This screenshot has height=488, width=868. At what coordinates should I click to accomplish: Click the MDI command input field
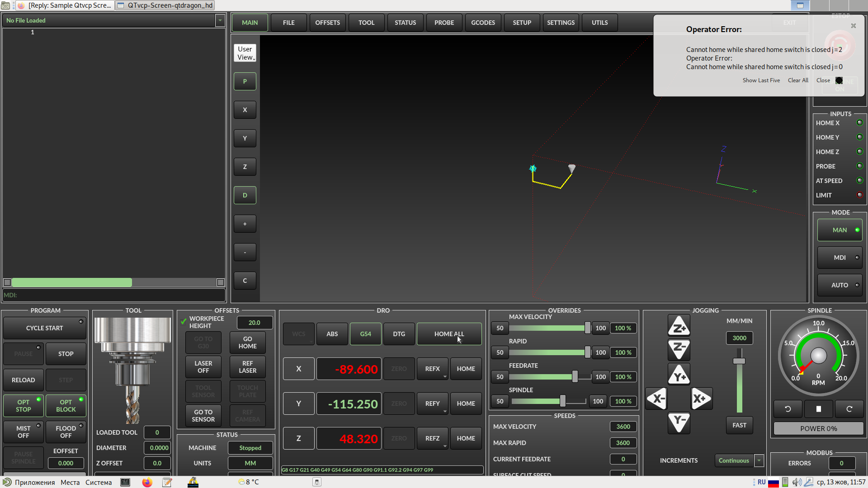pos(114,295)
